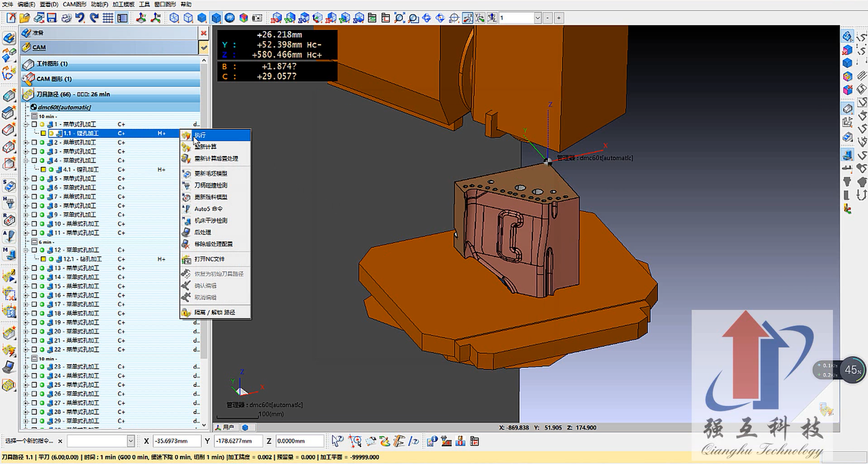Expand tree node of operation 18
This screenshot has width=868, height=464.
[26, 313]
